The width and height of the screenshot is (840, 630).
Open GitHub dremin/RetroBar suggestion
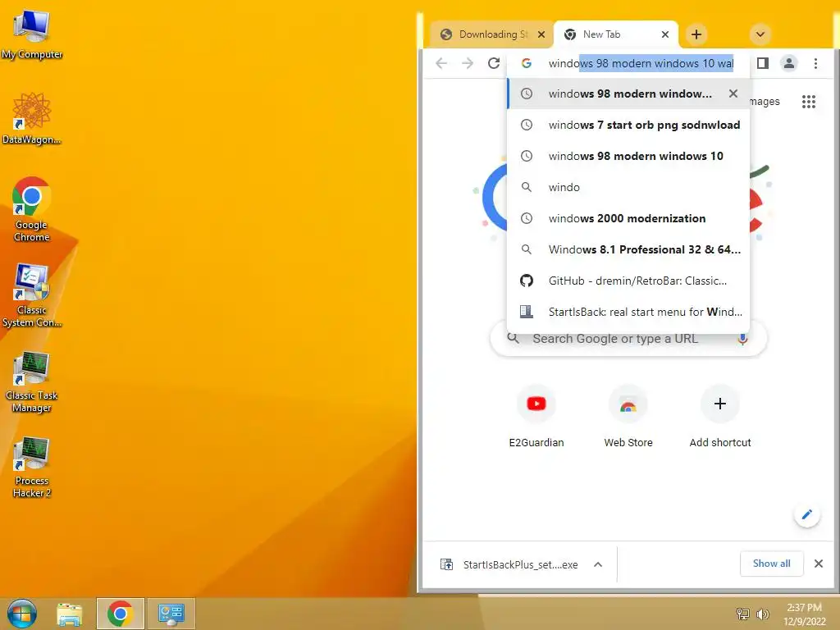(628, 281)
